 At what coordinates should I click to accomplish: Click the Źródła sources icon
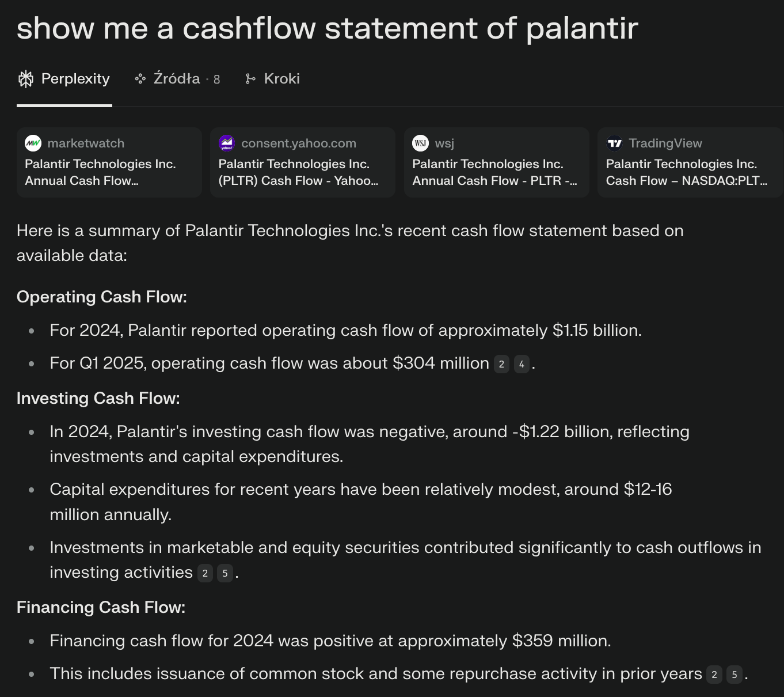(x=140, y=79)
